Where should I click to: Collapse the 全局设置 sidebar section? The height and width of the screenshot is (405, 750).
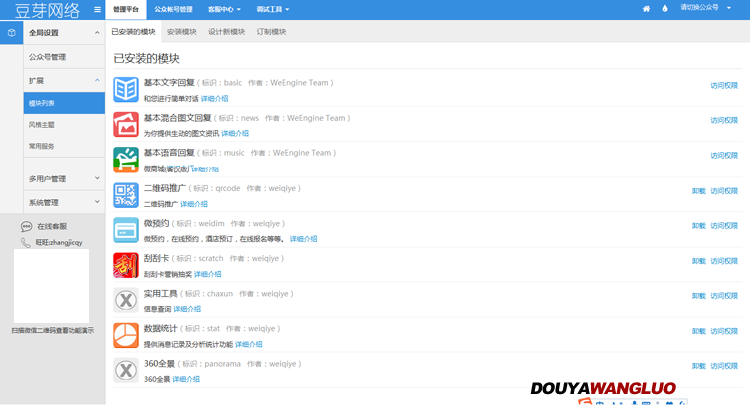(97, 33)
